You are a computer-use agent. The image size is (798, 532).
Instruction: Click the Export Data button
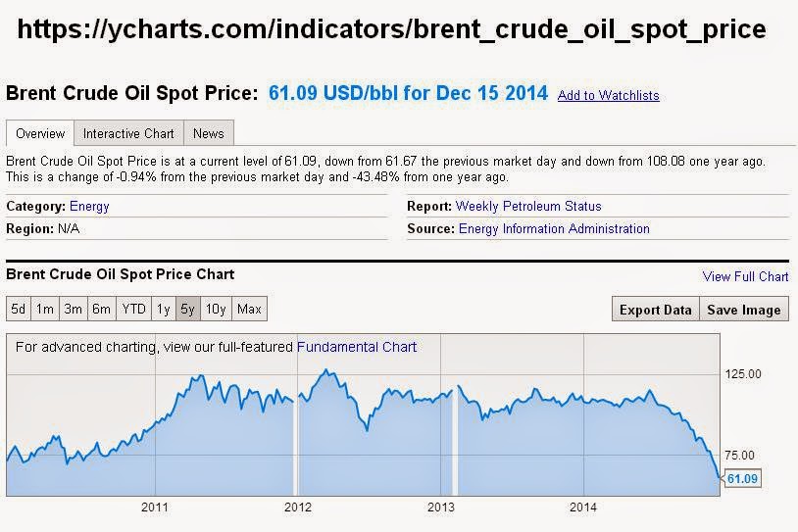pos(655,310)
